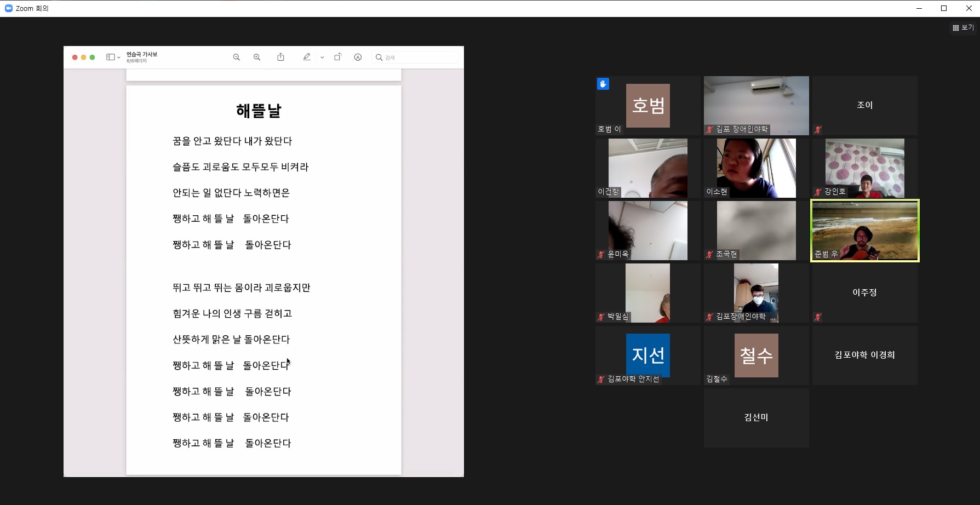The height and width of the screenshot is (505, 980).
Task: Open the 보기 view menu button
Action: (x=963, y=27)
